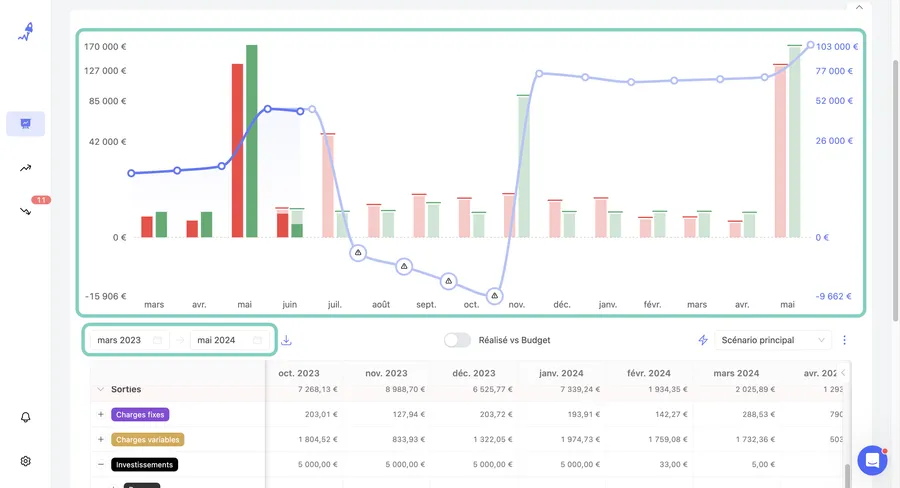Image resolution: width=900 pixels, height=488 pixels.
Task: Collapse the chart panel with top chevron
Action: pos(859,7)
